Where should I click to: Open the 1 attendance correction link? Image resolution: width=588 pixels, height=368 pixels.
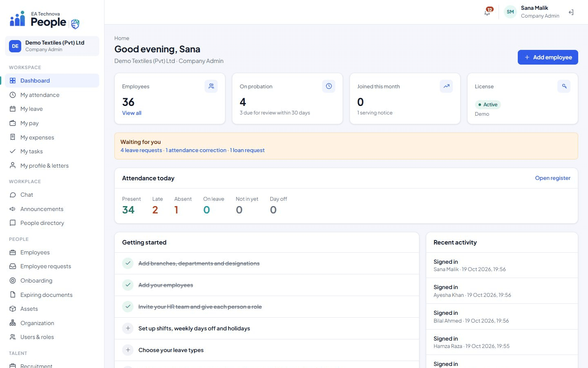(x=196, y=150)
